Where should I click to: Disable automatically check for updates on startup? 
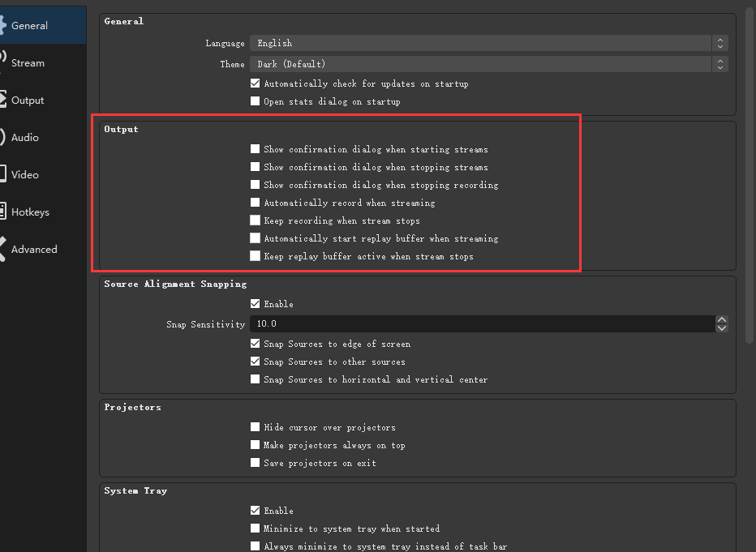[x=255, y=83]
